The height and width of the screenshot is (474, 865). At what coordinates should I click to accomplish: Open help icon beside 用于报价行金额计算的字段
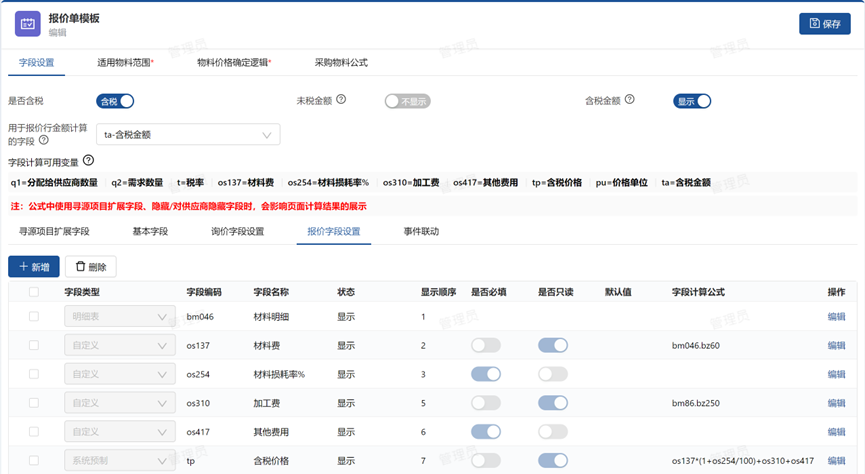(x=44, y=140)
